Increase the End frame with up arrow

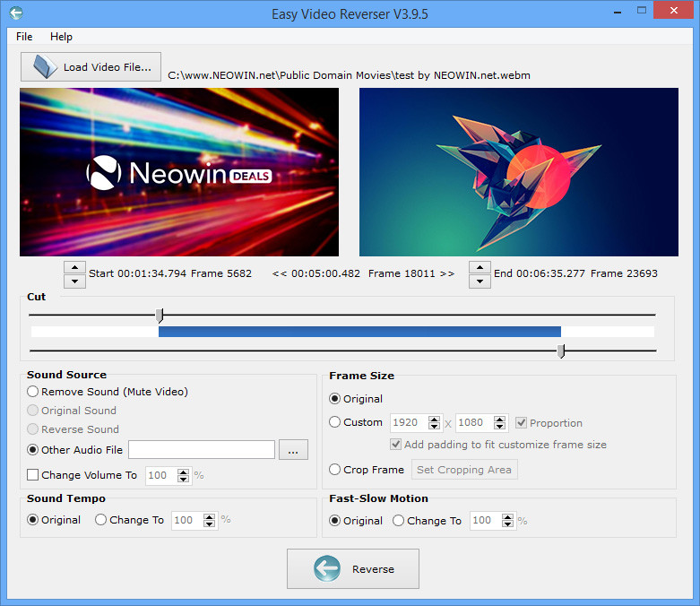tap(480, 267)
